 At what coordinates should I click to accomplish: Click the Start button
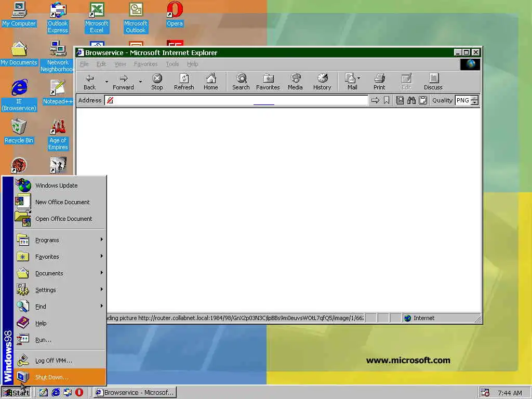pyautogui.click(x=16, y=393)
